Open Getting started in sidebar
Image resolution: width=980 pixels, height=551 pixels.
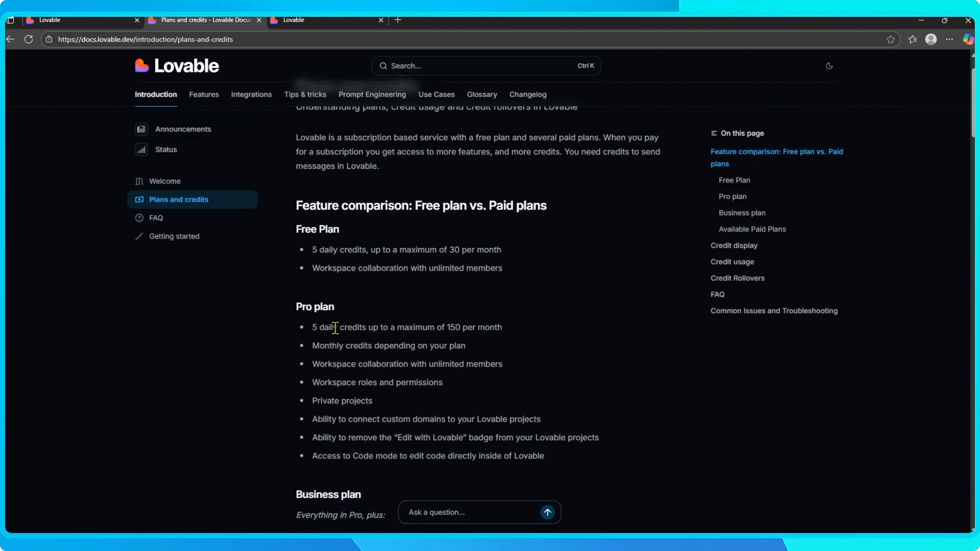[174, 236]
